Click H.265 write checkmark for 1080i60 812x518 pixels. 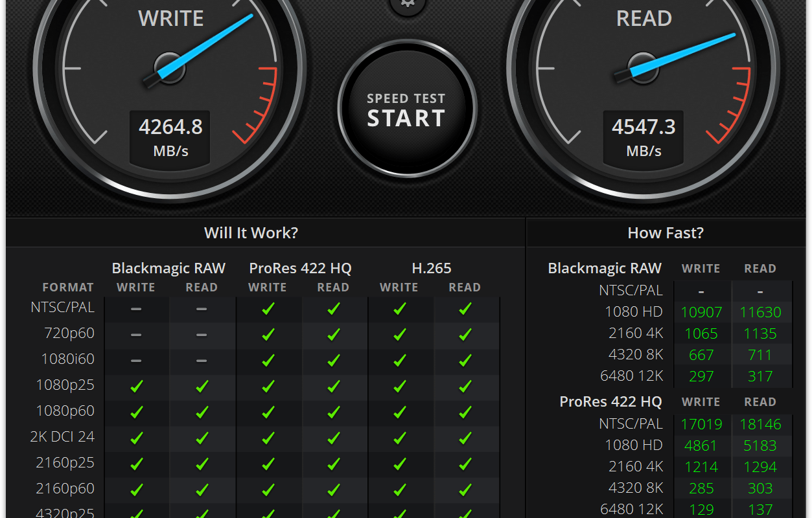(x=399, y=361)
